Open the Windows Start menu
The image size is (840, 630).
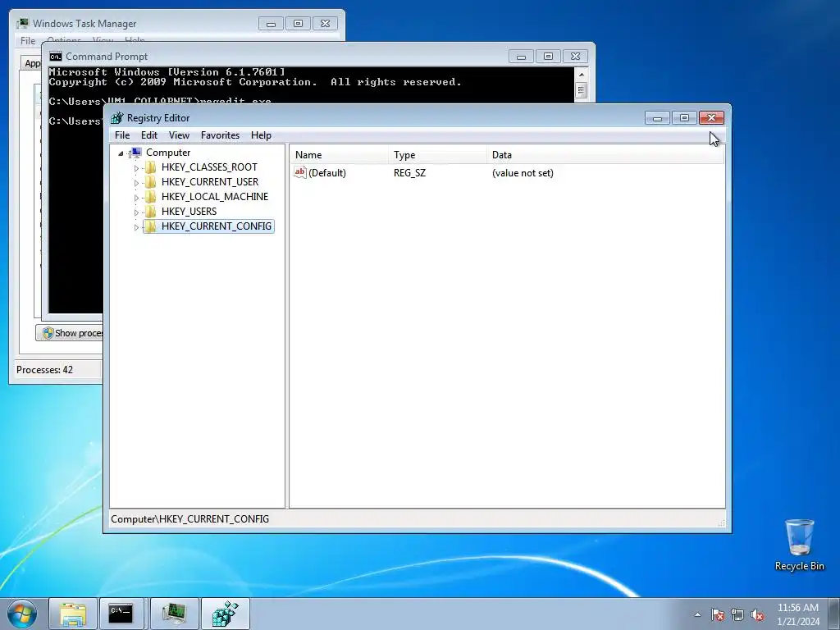tap(22, 614)
